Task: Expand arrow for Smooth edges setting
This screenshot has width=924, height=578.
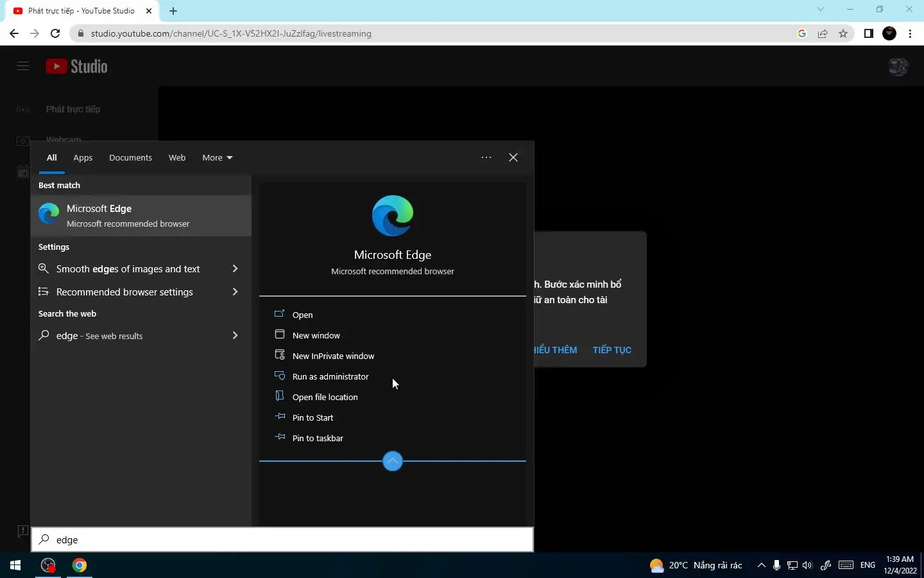Action: pyautogui.click(x=235, y=268)
